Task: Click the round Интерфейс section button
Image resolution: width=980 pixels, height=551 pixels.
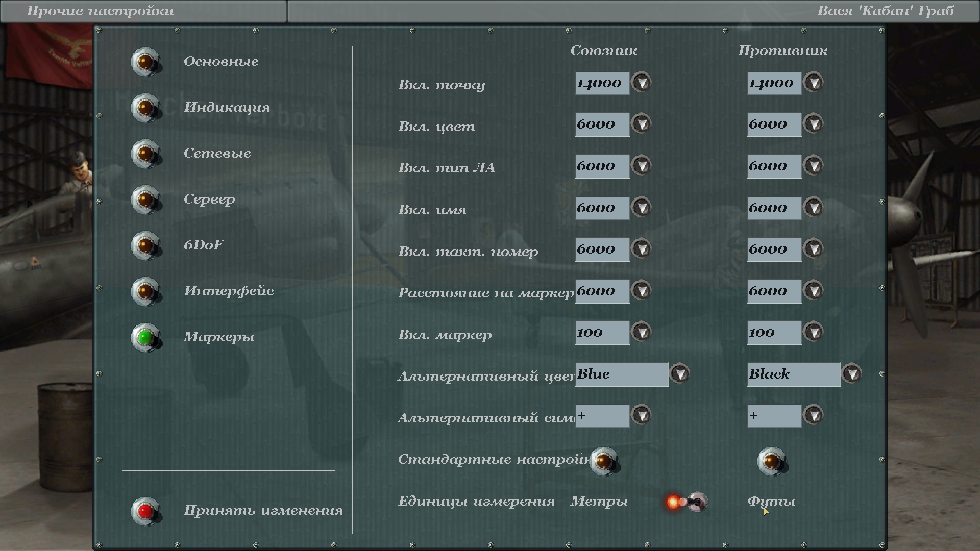Action: 145,291
